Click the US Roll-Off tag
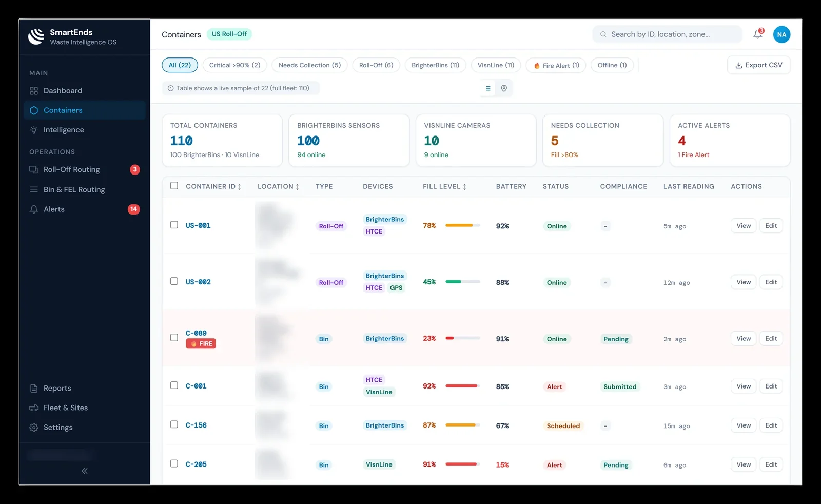The height and width of the screenshot is (504, 821). click(229, 34)
